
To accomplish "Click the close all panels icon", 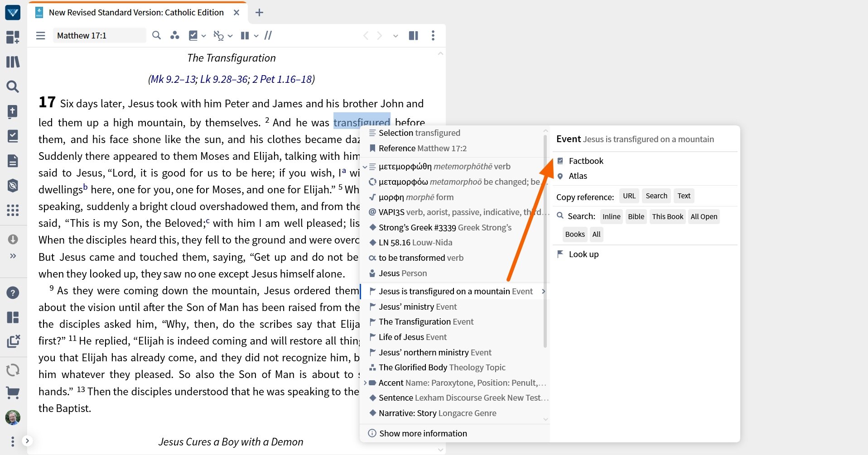I will [14, 341].
